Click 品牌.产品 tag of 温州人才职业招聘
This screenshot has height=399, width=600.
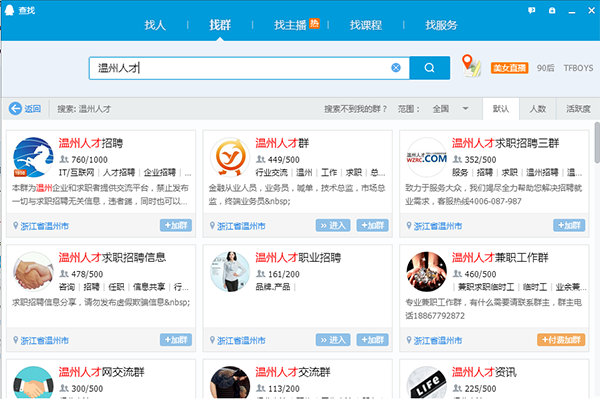273,287
